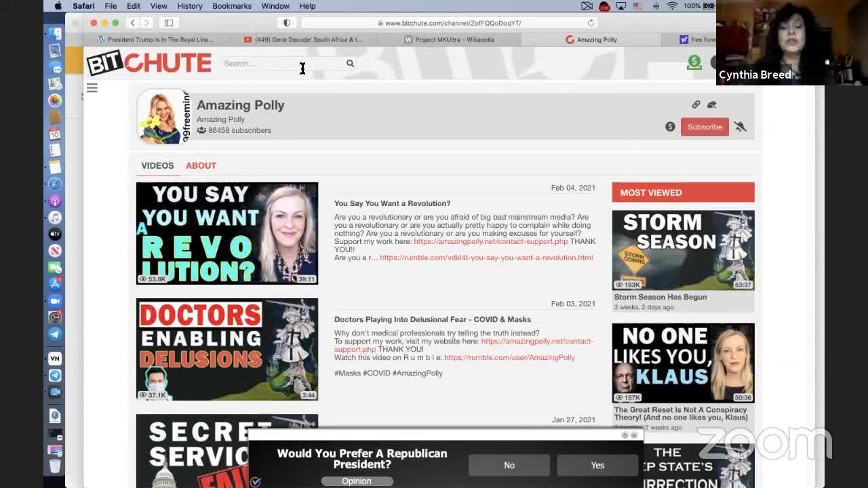Click the '86458 subscribers' text

click(239, 130)
